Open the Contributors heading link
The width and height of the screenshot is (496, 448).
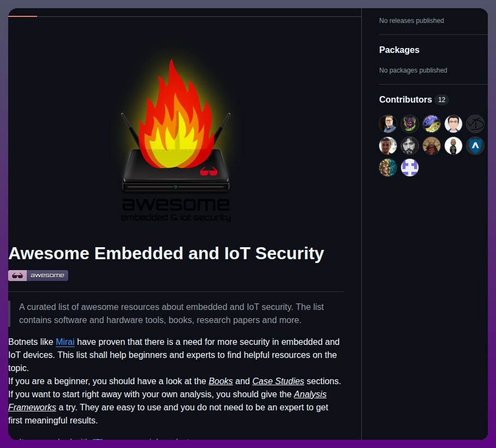tap(405, 99)
